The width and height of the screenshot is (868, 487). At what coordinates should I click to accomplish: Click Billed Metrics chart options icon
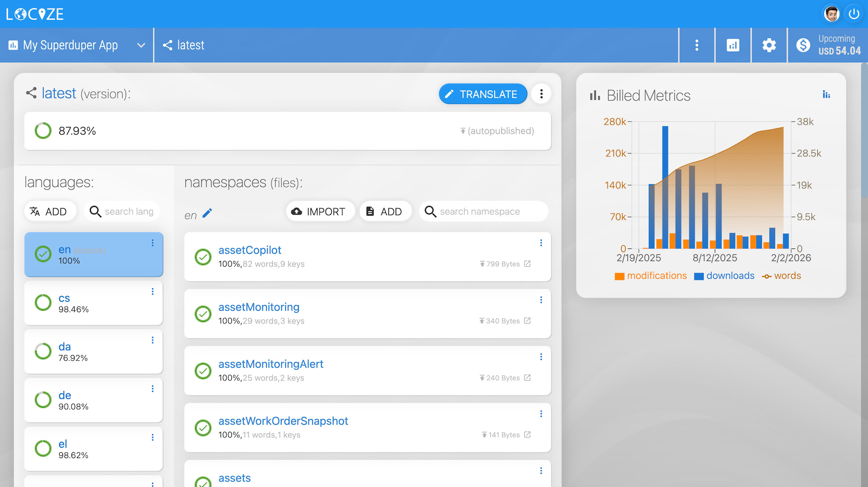(x=826, y=94)
